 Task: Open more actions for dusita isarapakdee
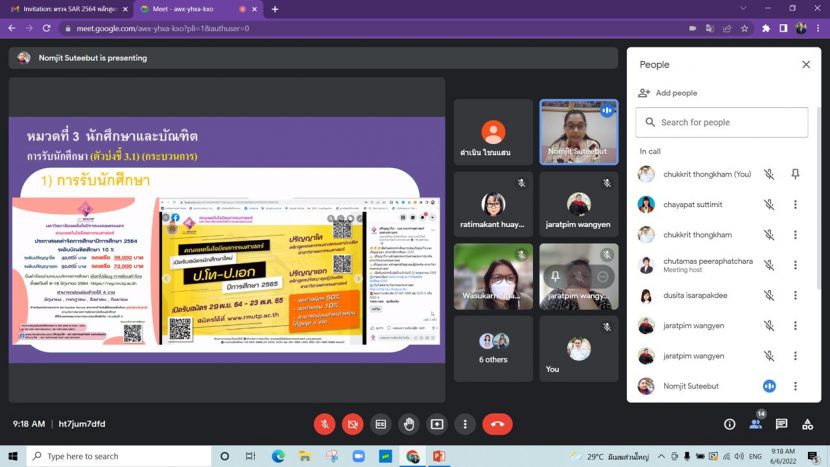tap(795, 295)
